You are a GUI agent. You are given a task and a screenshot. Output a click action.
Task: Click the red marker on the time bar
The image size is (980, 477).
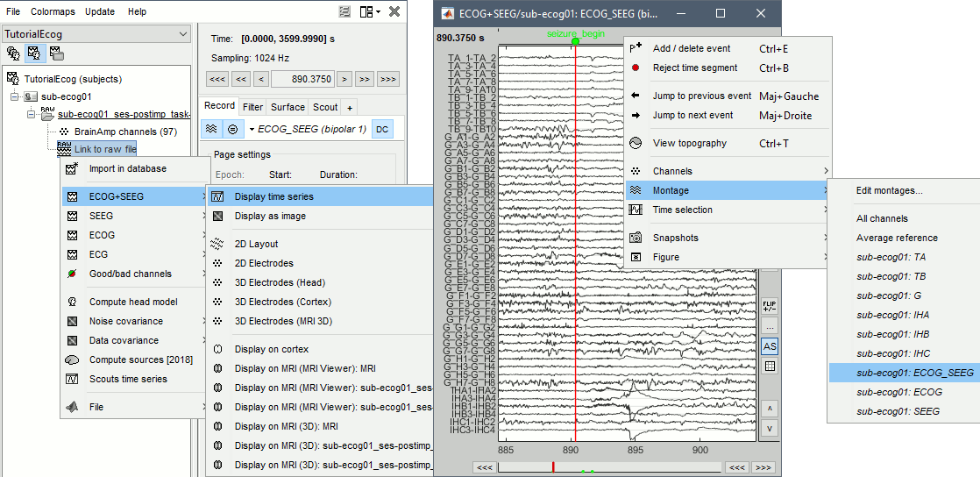click(x=553, y=467)
